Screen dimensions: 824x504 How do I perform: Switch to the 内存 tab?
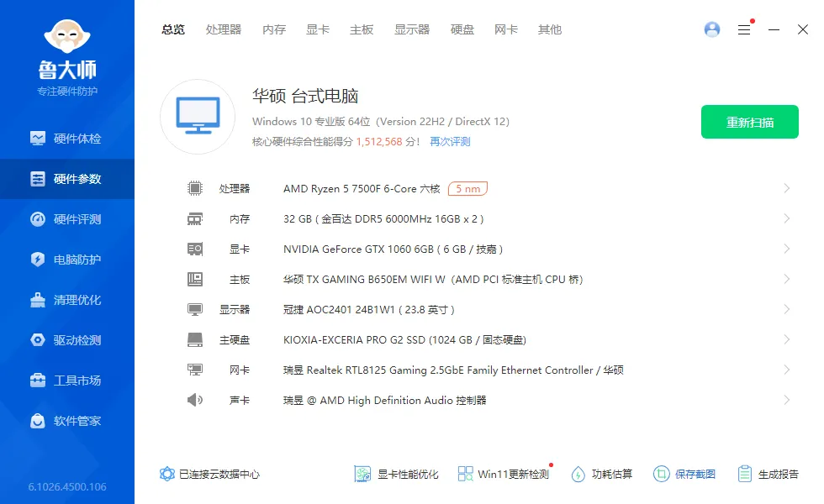click(274, 30)
